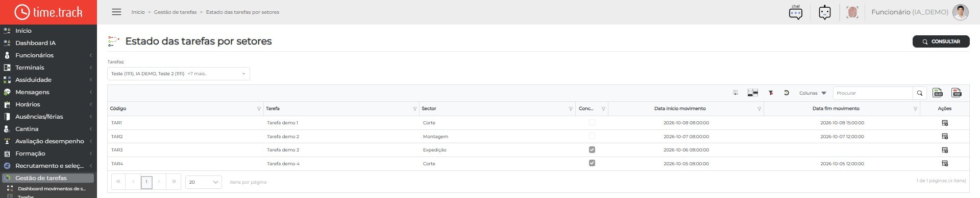Screen dimensions: 980x198
Task: Filter the Código column
Action: 259,109
